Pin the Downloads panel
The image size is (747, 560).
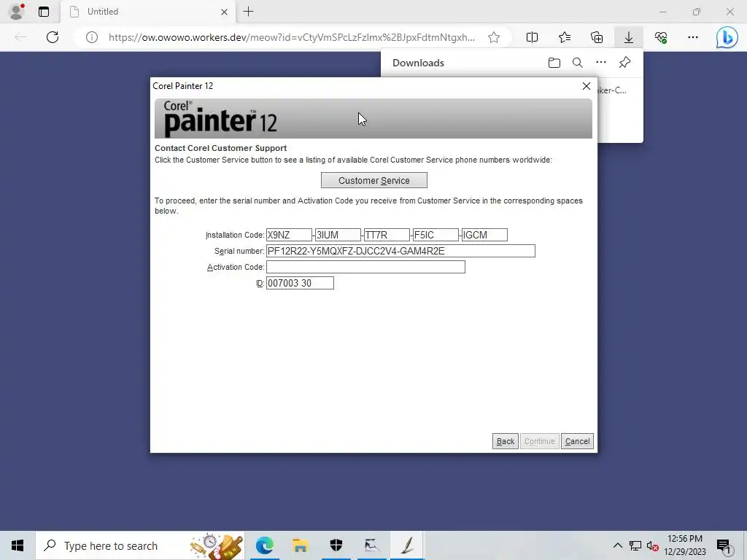pyautogui.click(x=624, y=63)
